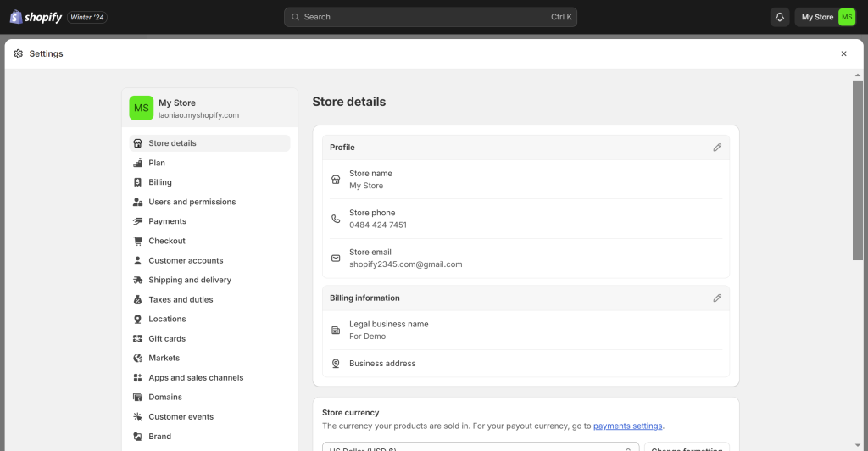Click the Customer events icon
The image size is (868, 451).
pyautogui.click(x=138, y=417)
